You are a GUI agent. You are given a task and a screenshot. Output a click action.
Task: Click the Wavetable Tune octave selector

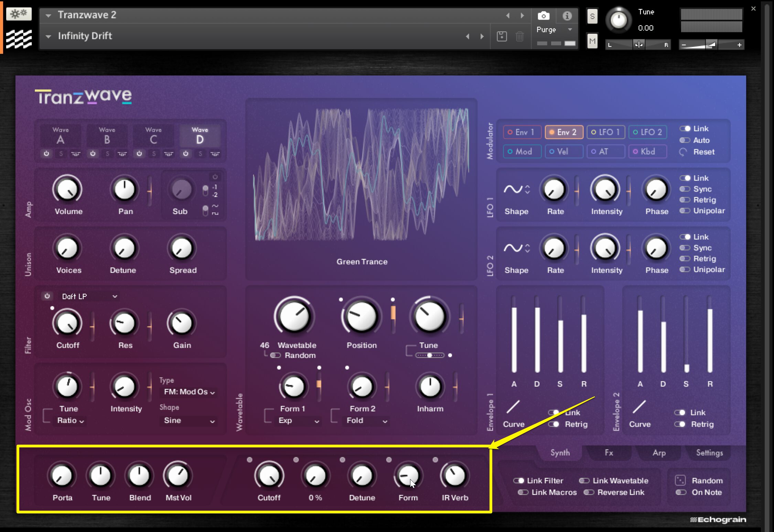click(x=430, y=355)
